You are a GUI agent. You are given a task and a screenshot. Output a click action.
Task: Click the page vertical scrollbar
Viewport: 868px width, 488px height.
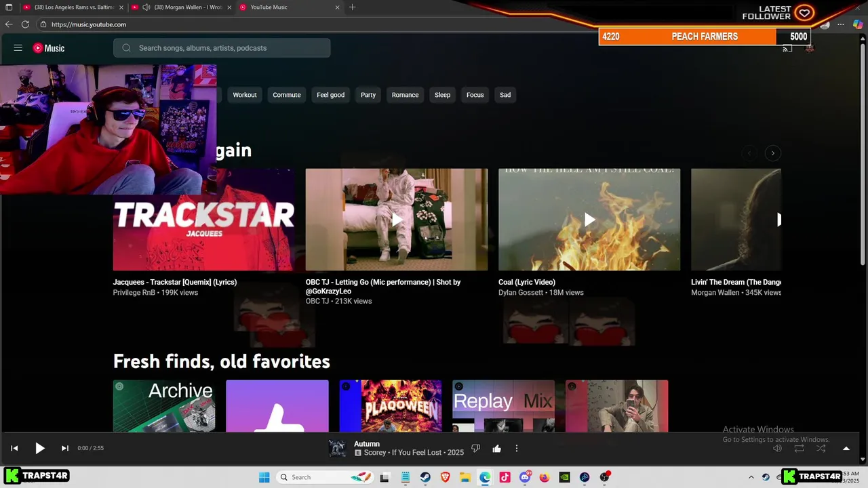point(863,156)
